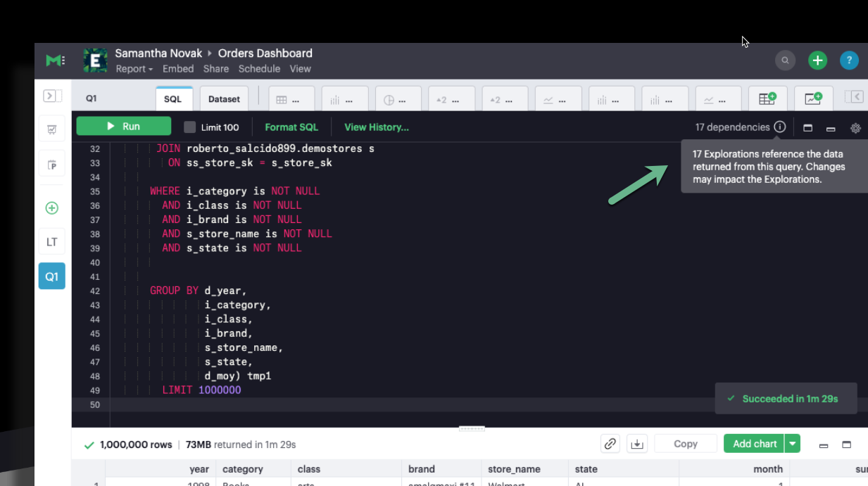Screen dimensions: 868x486
Task: Open the pie chart visualization tab
Action: pyautogui.click(x=398, y=100)
